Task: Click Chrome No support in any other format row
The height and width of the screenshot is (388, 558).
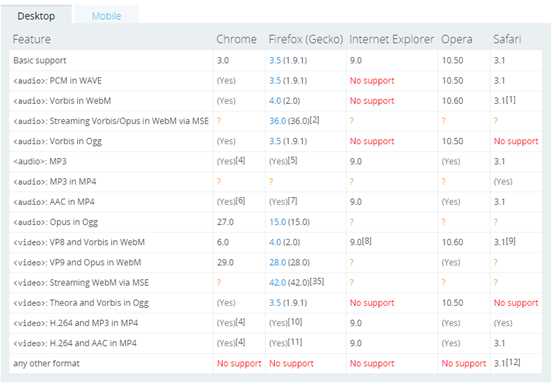Action: [239, 363]
